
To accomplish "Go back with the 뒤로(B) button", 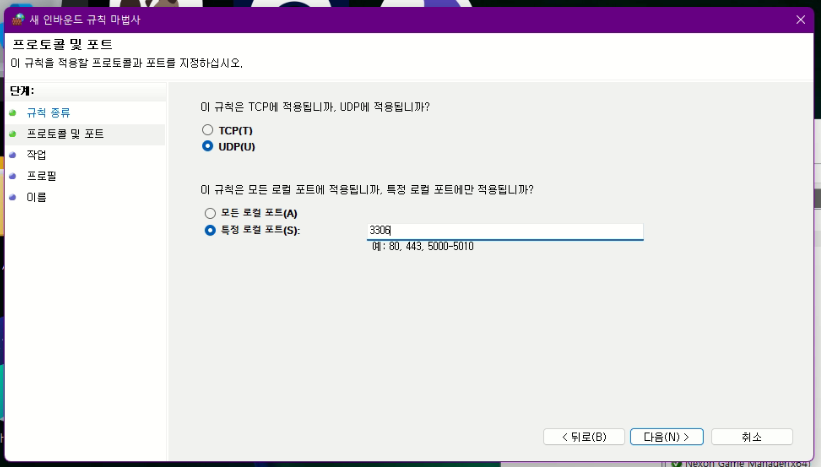I will [584, 437].
